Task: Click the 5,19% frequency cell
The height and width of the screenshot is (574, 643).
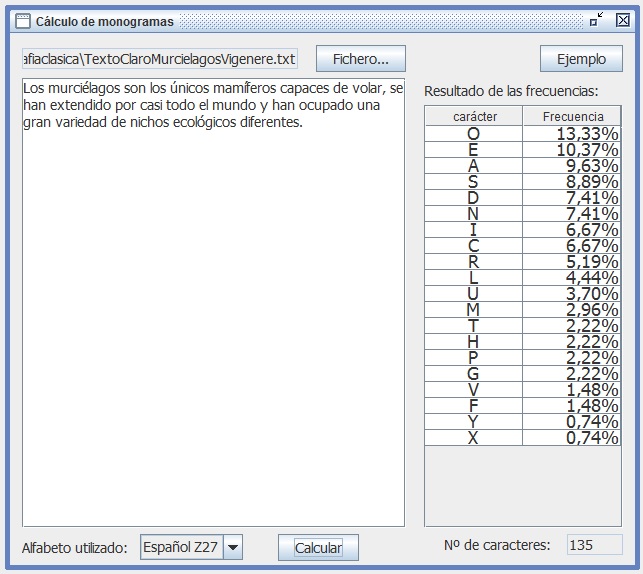Action: (x=572, y=262)
